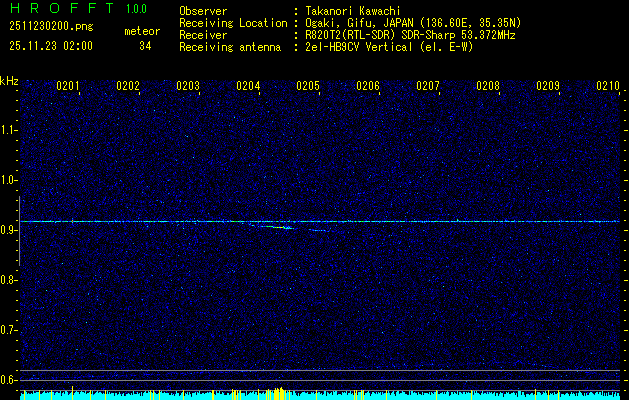This screenshot has width=629, height=400.
Task: Click the 0206 time marker
Action: click(x=368, y=86)
